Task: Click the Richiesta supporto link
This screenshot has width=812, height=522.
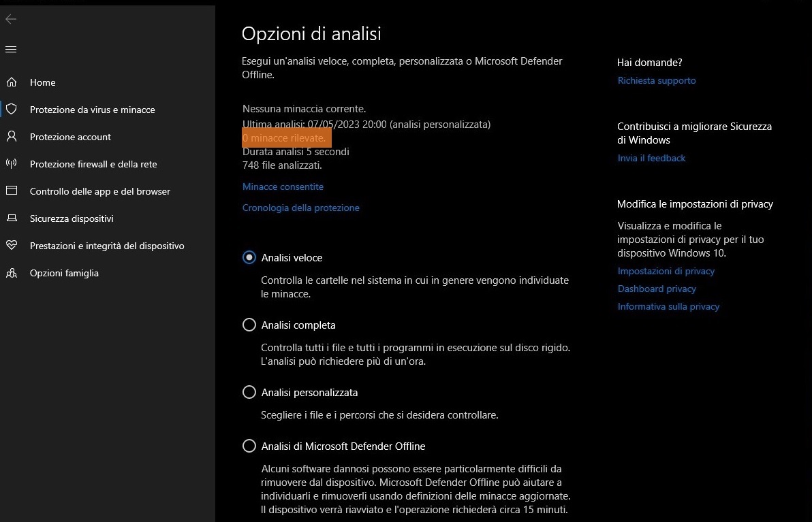Action: tap(657, 80)
